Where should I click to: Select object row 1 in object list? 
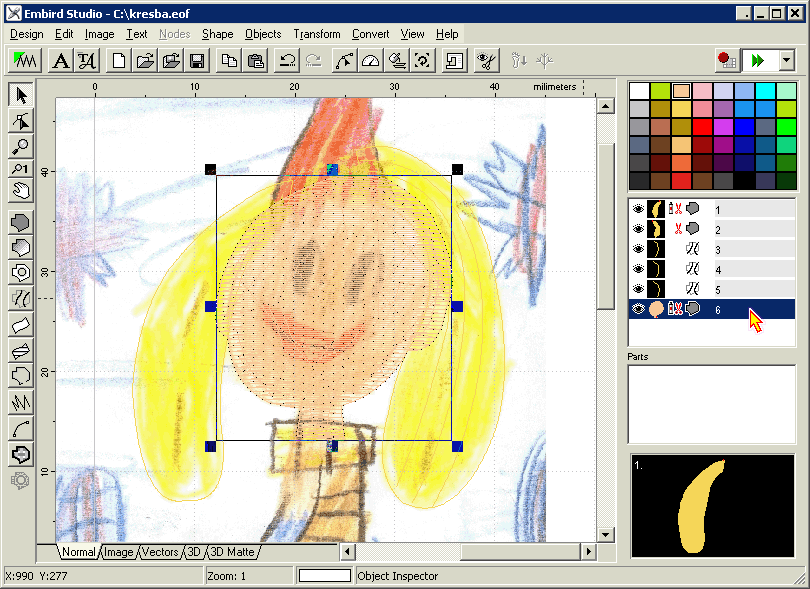(712, 209)
